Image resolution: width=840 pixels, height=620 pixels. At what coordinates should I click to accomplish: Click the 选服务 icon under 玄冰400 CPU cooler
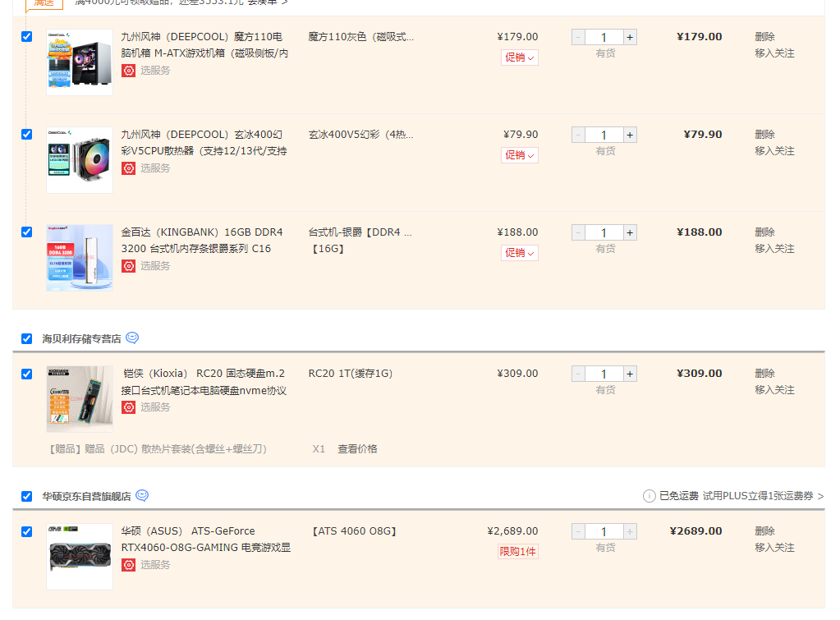pyautogui.click(x=129, y=168)
